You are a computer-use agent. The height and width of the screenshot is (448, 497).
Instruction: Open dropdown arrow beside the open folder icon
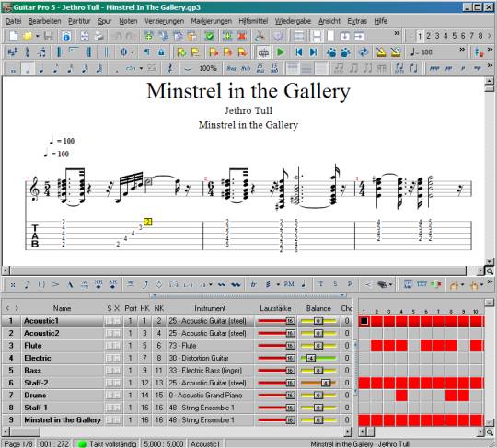(37, 36)
